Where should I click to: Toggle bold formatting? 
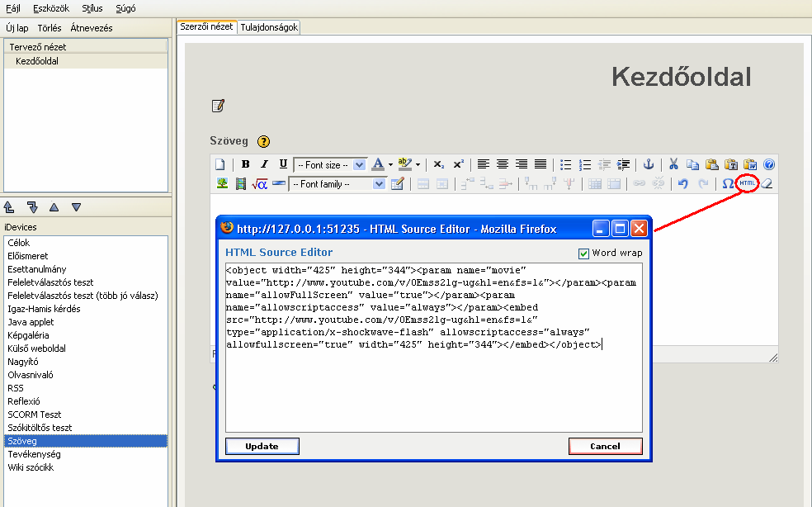[x=245, y=164]
